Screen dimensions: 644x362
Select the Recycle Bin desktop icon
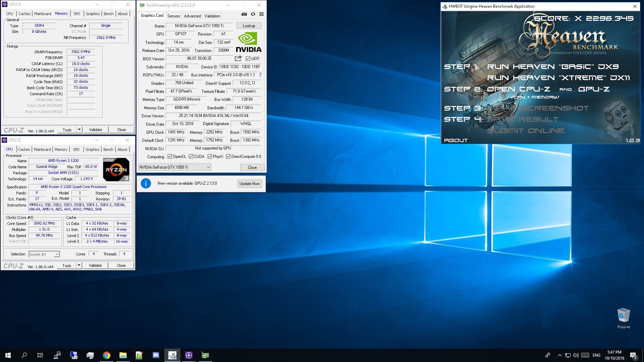[624, 318]
